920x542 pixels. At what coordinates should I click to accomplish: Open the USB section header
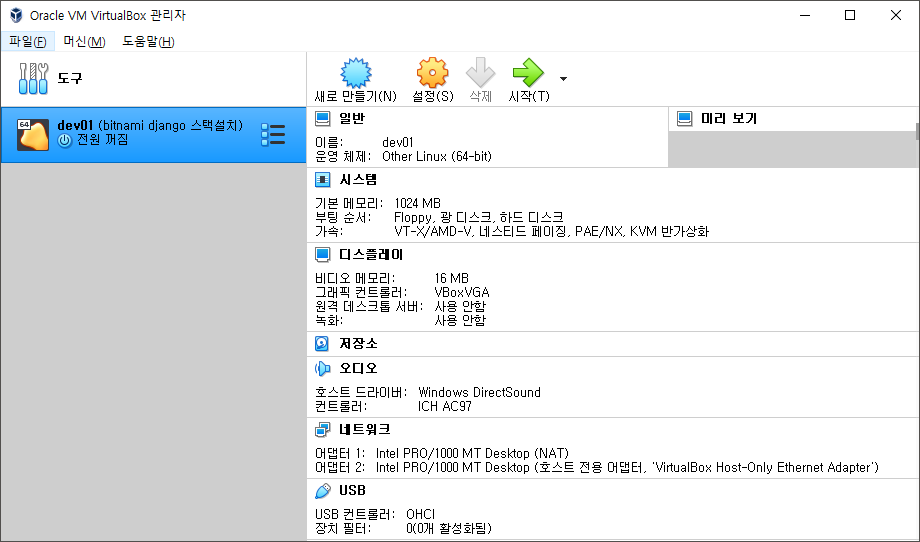[352, 490]
